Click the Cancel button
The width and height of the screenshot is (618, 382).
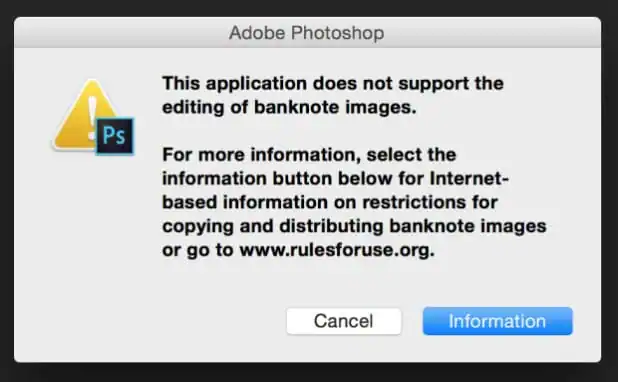(344, 321)
